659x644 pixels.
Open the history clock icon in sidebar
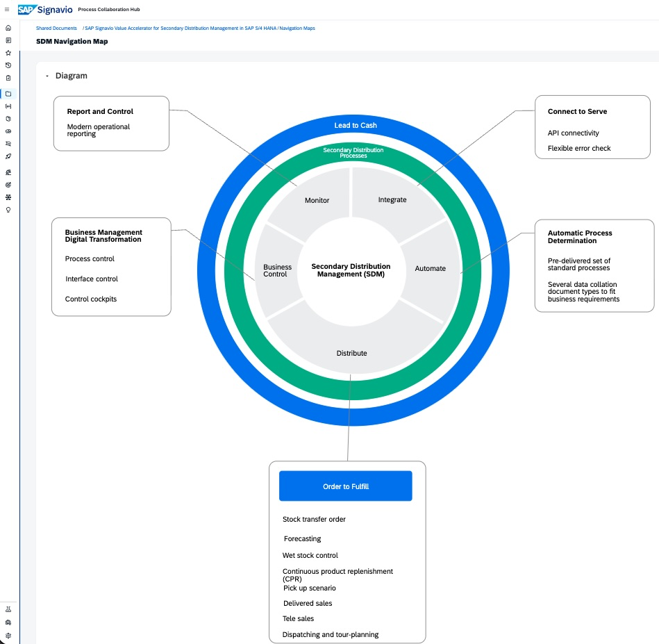click(x=8, y=65)
